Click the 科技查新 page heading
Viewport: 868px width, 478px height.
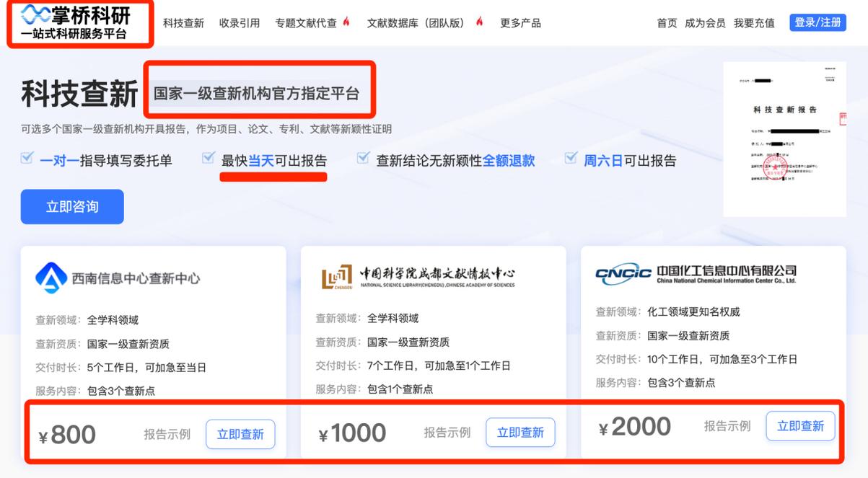pos(79,94)
